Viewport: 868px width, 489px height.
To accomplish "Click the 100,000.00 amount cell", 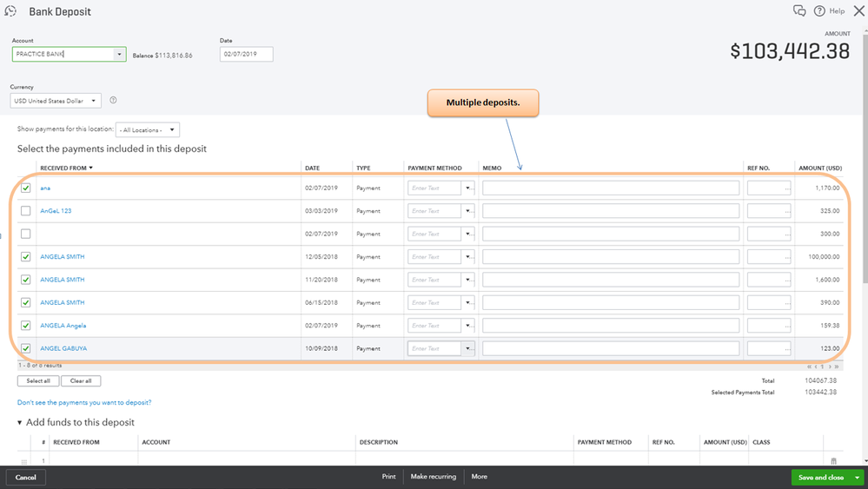I will click(824, 257).
